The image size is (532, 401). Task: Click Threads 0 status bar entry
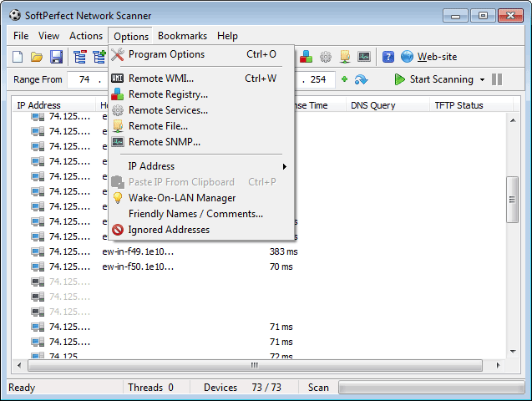(150, 388)
